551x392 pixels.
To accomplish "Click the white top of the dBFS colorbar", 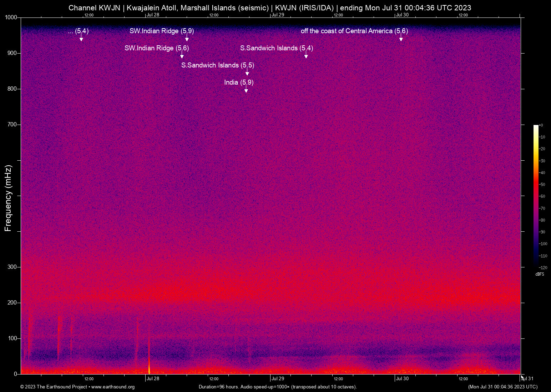I will pyautogui.click(x=536, y=127).
